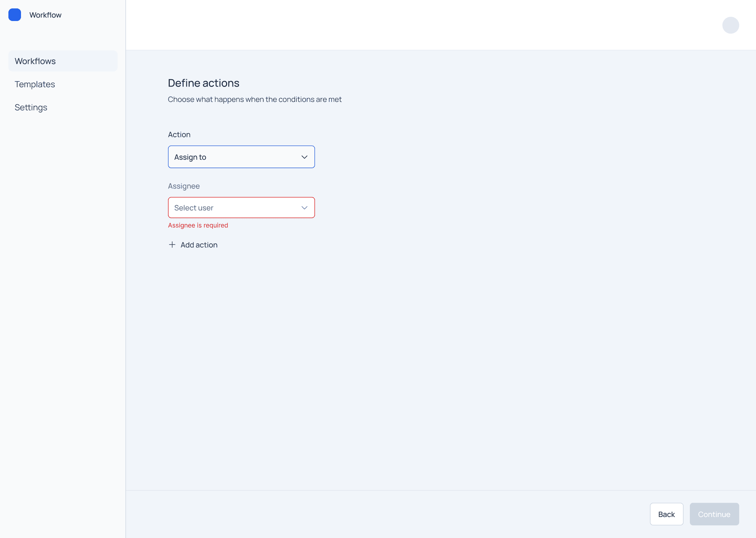This screenshot has width=756, height=538.
Task: Click the Assignee field label
Action: pos(184,186)
